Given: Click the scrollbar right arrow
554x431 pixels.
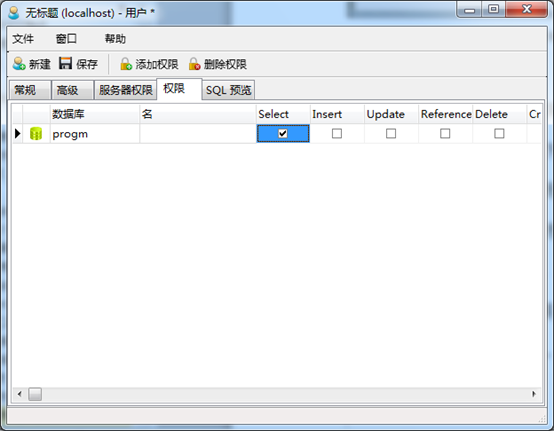Looking at the screenshot, I should (x=534, y=394).
